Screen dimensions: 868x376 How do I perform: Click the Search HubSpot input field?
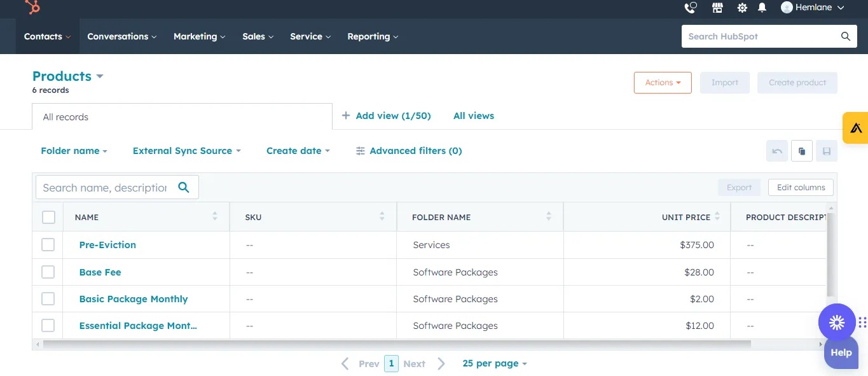pos(761,36)
